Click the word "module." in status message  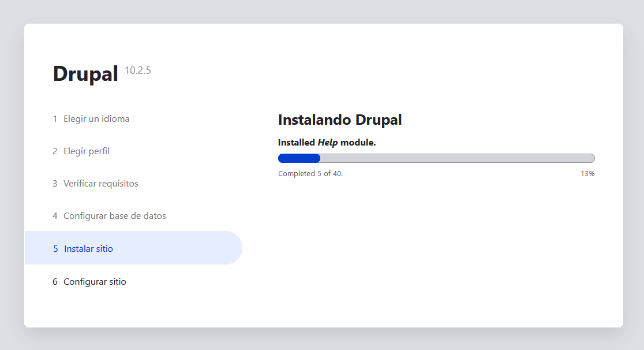click(x=358, y=143)
